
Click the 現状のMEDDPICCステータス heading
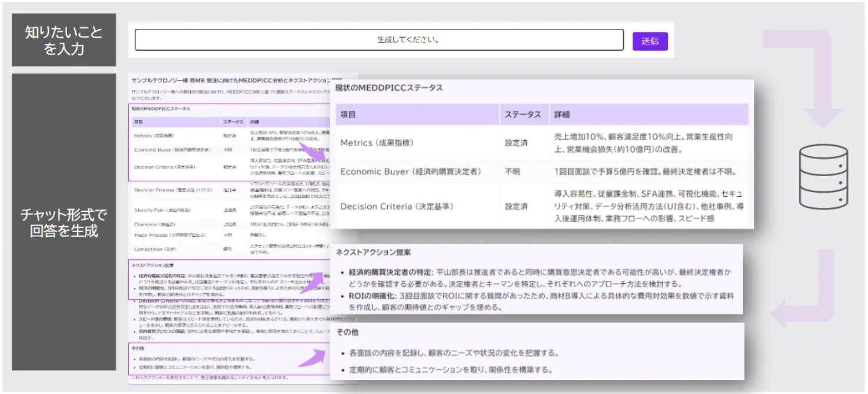point(389,88)
